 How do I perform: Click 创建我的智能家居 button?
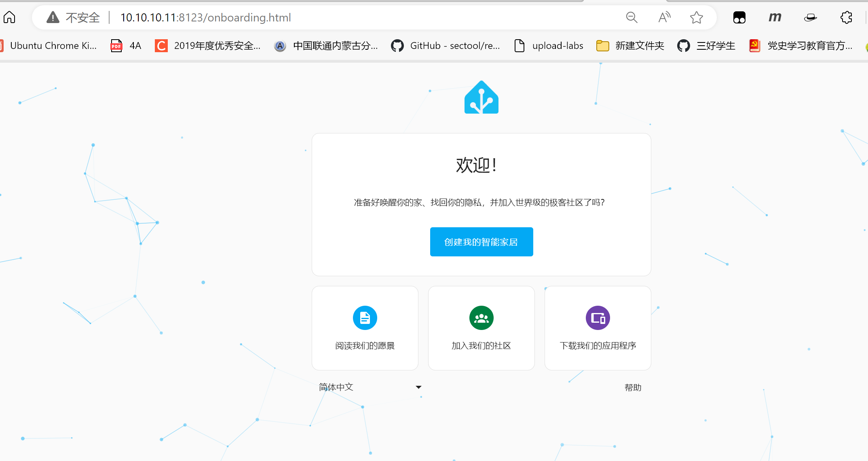pos(482,242)
